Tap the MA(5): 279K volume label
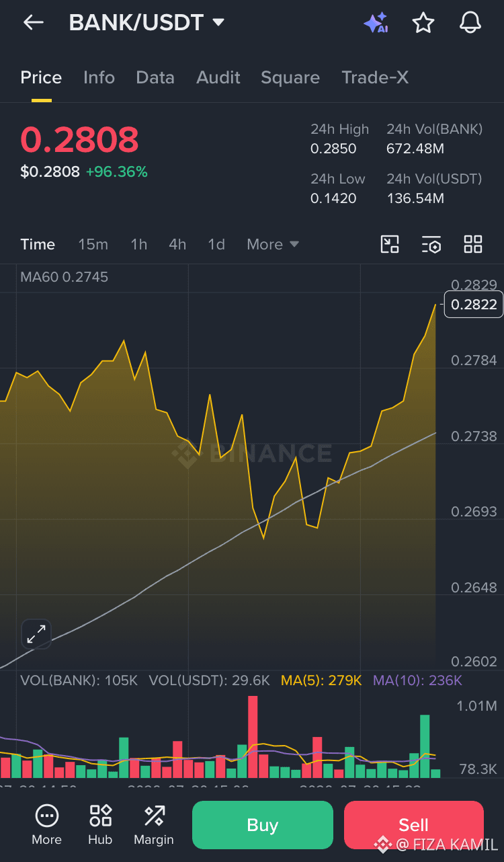The image size is (504, 862). (x=321, y=680)
